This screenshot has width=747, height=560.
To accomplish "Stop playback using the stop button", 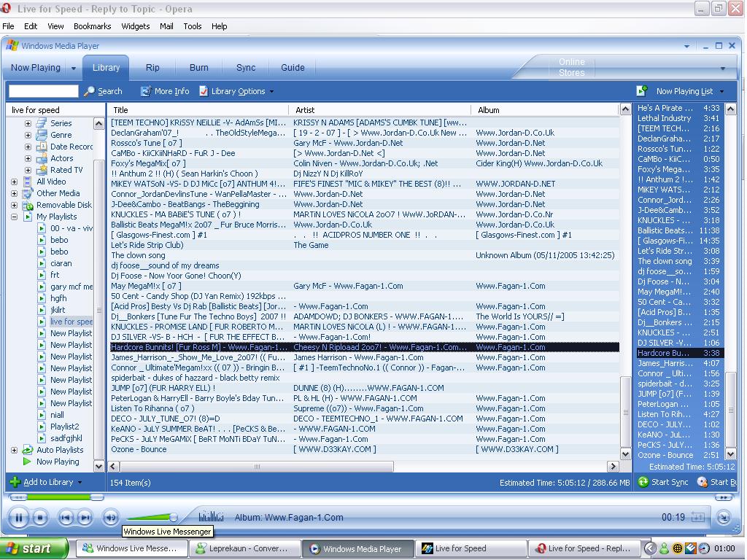I will click(x=41, y=518).
